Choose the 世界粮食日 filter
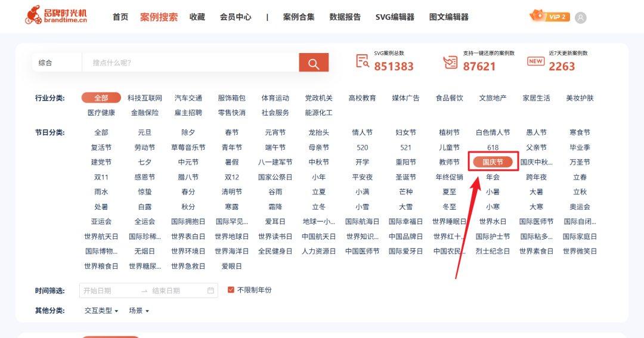 [x=101, y=266]
